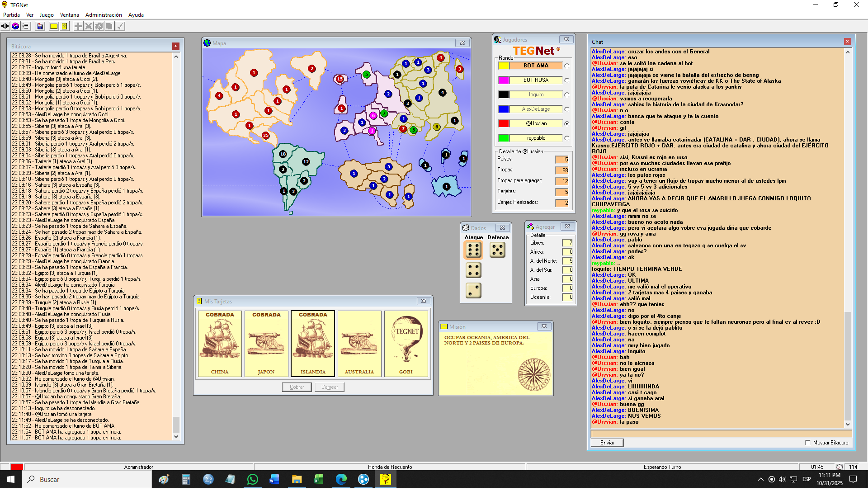This screenshot has height=491, width=868.
Task: Click the gray checkmark toolbar icon
Action: pos(120,26)
